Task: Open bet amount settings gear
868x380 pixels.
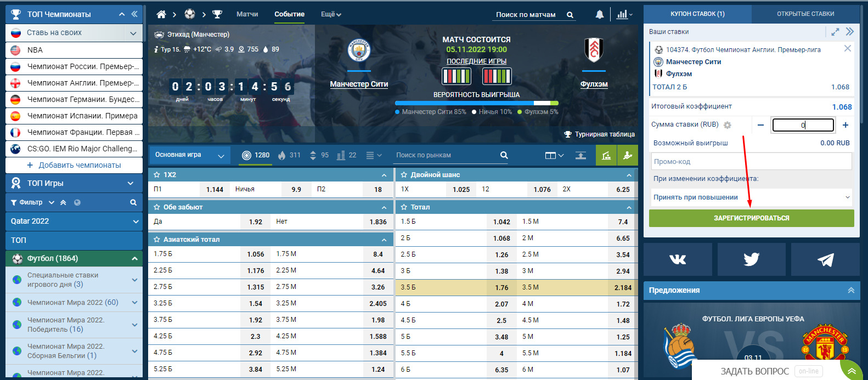Action: pos(728,125)
